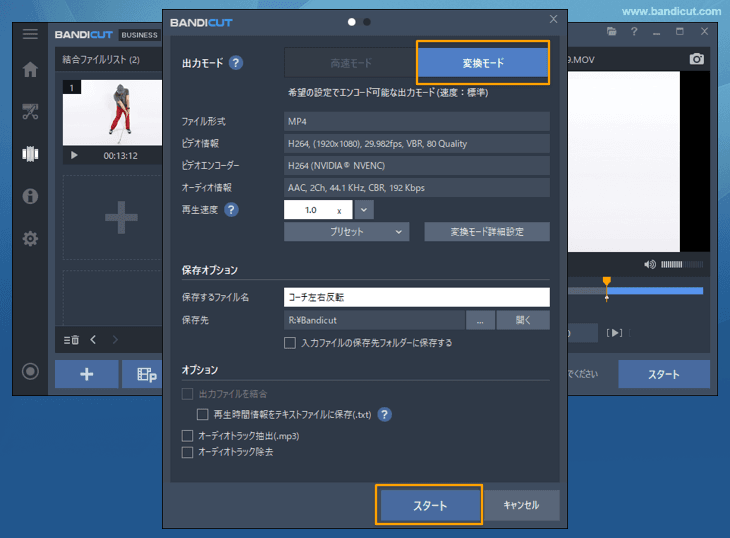The width and height of the screenshot is (730, 538).
Task: Click the 保存するファイル名 text field
Action: click(417, 297)
